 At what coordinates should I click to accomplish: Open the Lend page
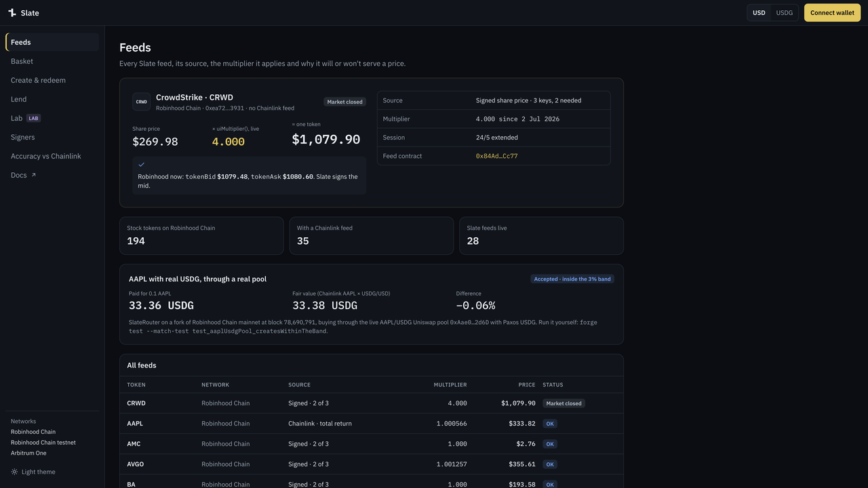tap(52, 99)
